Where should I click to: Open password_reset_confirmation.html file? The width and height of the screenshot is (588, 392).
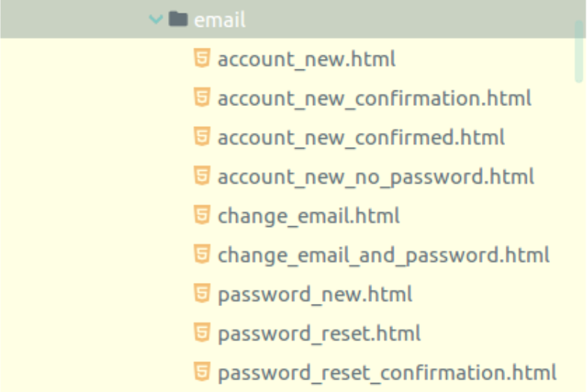point(387,373)
